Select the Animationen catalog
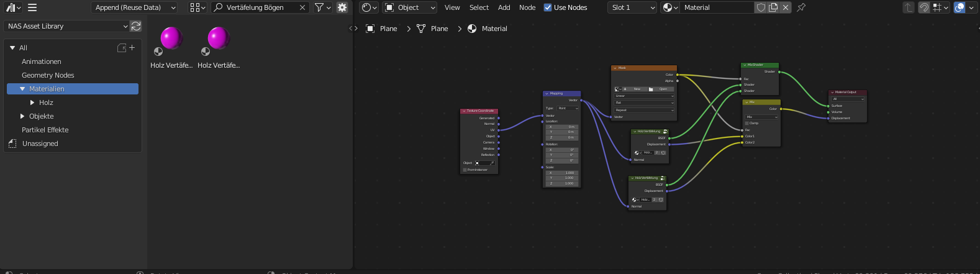Screen dimensions: 980x274 click(x=42, y=62)
